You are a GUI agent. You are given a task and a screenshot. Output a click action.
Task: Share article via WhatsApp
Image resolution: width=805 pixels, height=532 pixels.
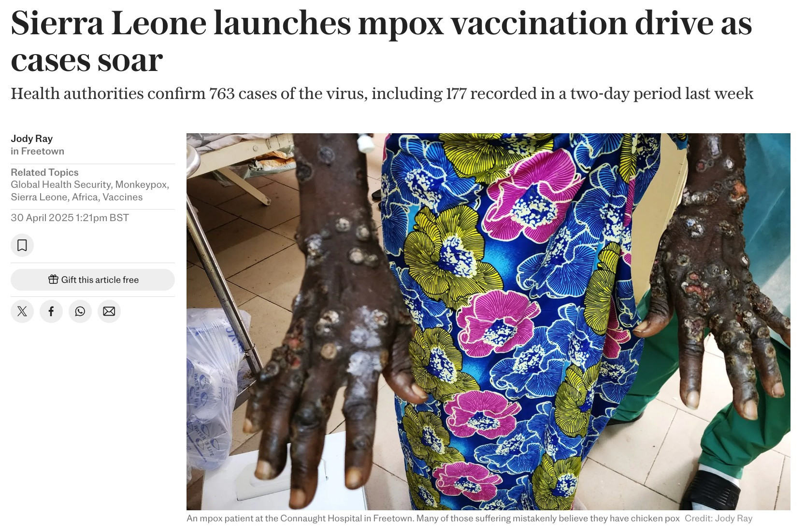(80, 311)
